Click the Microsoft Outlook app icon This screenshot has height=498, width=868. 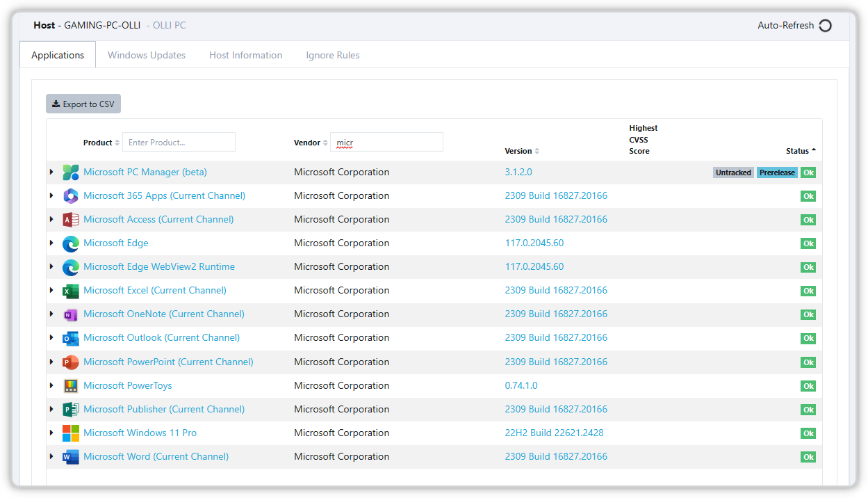click(x=71, y=338)
